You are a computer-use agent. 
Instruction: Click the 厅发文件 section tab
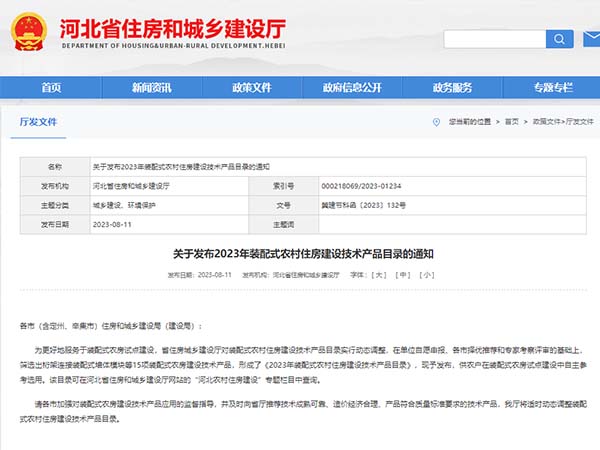[39, 121]
